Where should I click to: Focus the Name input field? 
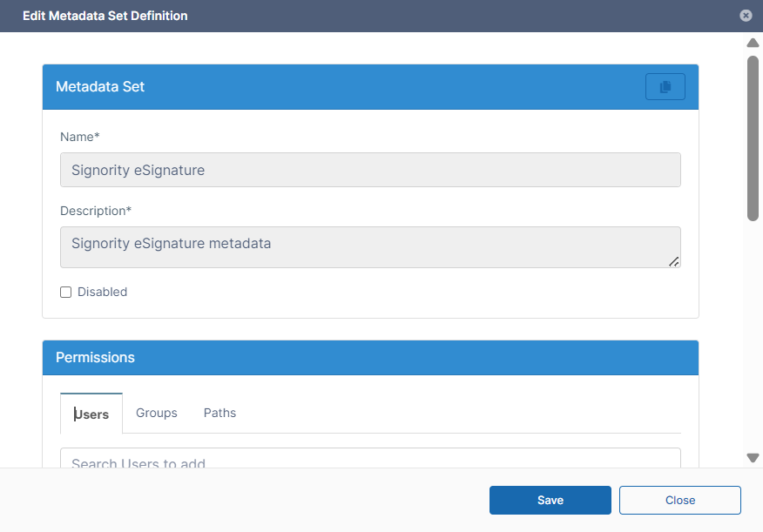[x=370, y=171]
